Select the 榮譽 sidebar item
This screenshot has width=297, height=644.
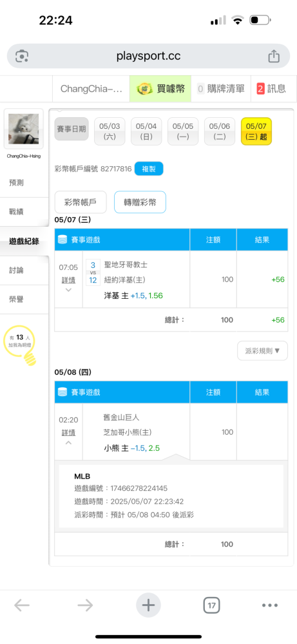[24, 299]
